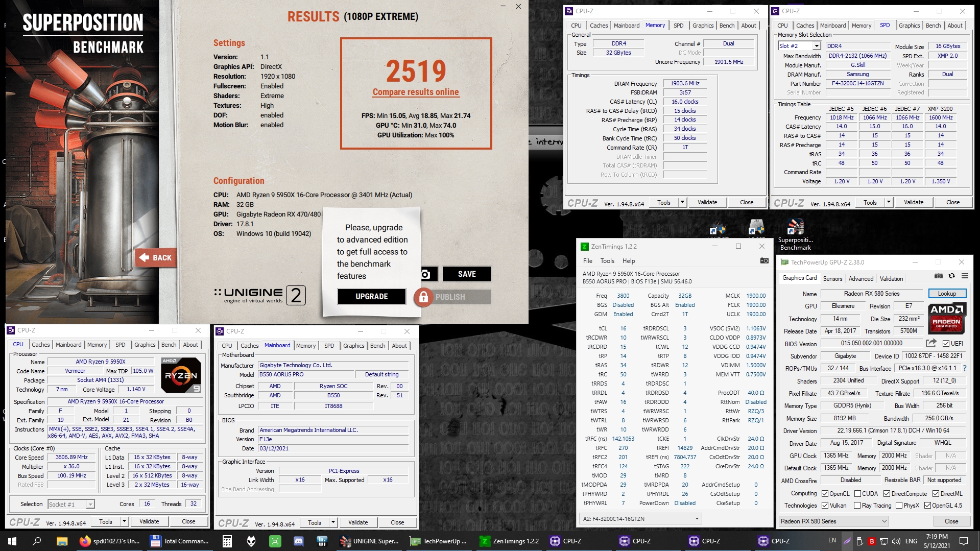Click the green screenshot tool taskbar icon
Screen dimensions: 980x551
[x=275, y=541]
